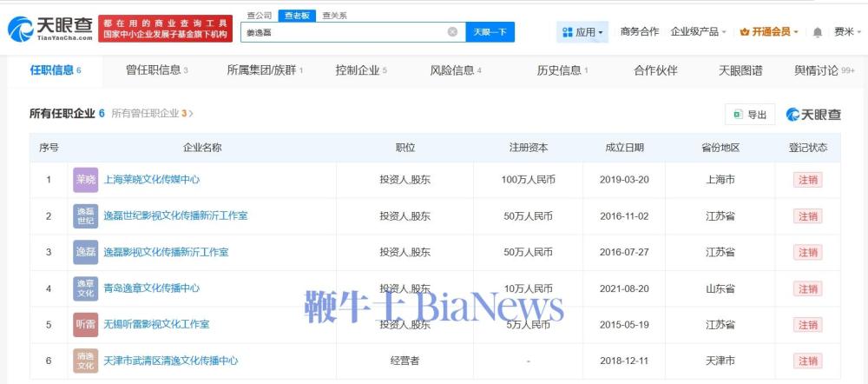Click the 职位 column header
The image size is (868, 384).
coord(404,148)
